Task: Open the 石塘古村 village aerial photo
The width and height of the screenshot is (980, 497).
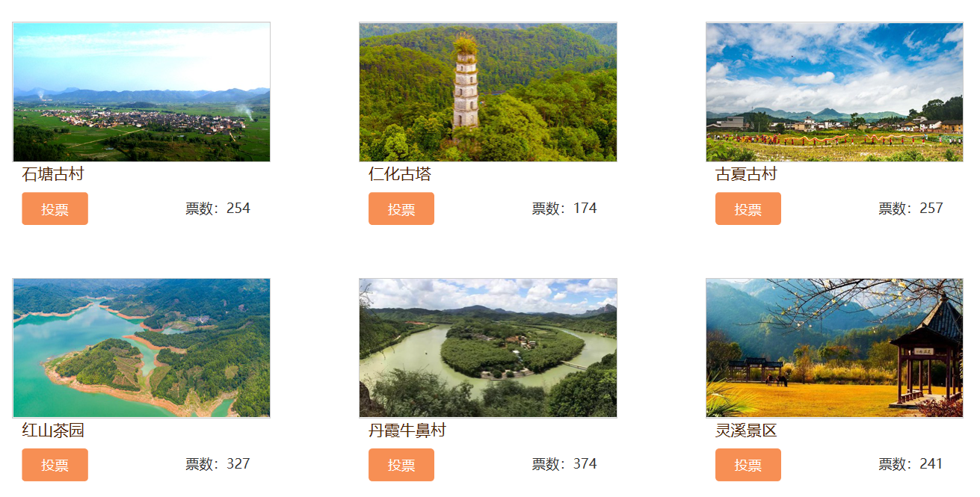Action: tap(141, 92)
